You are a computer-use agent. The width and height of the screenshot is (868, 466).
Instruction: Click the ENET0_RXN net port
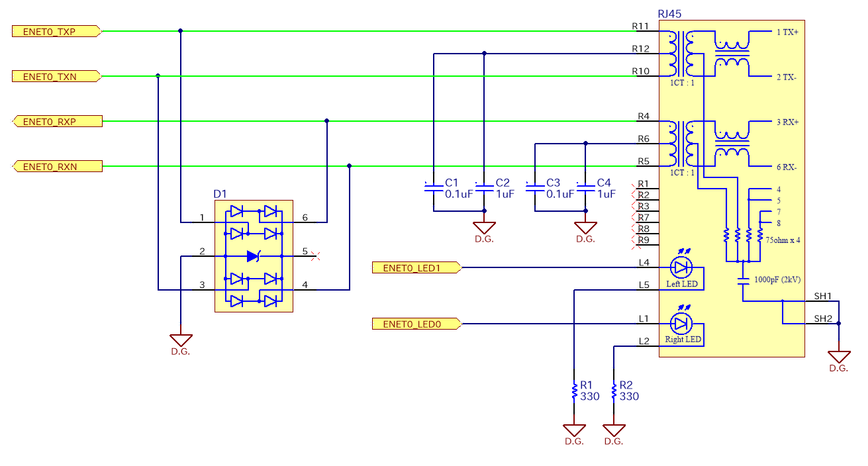pyautogui.click(x=57, y=166)
